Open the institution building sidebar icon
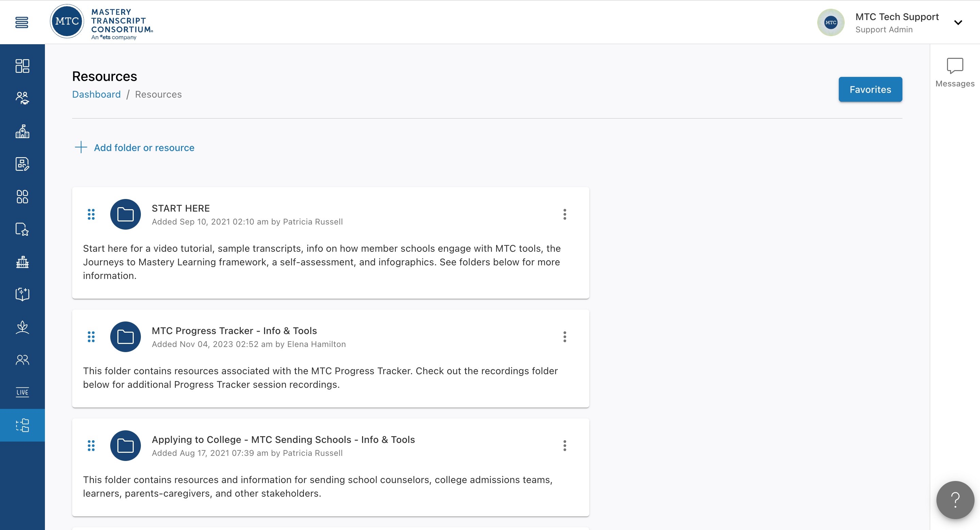 [22, 262]
